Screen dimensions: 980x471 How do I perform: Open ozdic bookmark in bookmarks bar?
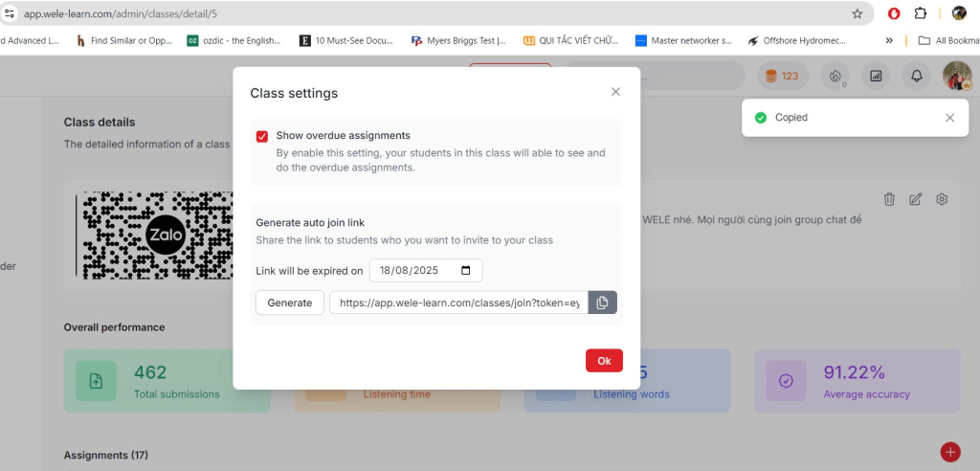(x=234, y=40)
